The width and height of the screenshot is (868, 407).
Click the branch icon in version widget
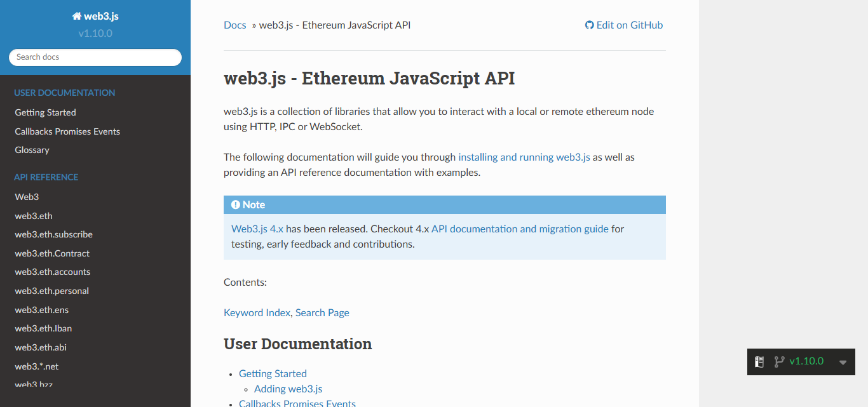[779, 362]
